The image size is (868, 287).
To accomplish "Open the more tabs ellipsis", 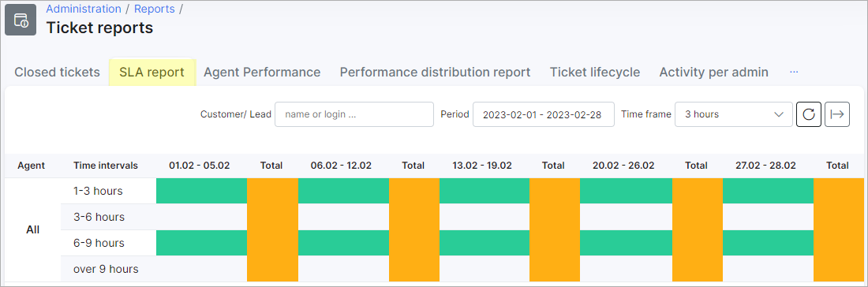I will pyautogui.click(x=794, y=72).
